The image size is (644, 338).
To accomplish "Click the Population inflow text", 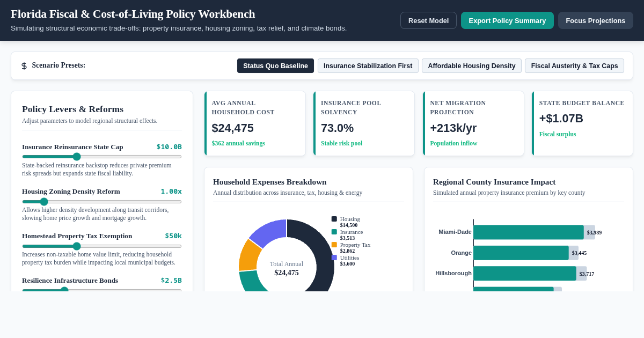I will coord(453,143).
